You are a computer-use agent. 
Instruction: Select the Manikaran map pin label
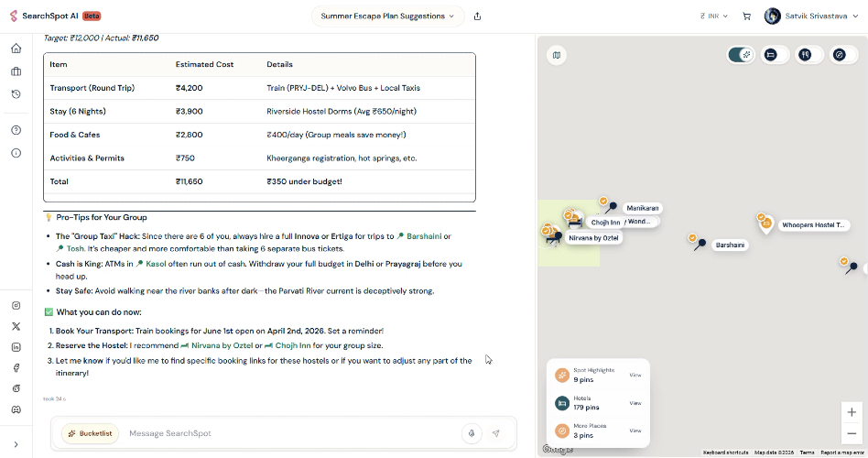642,208
